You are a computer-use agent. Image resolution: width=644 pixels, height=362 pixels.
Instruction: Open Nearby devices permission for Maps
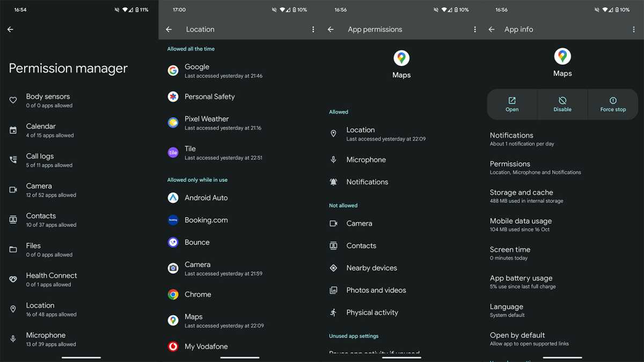[x=401, y=268]
